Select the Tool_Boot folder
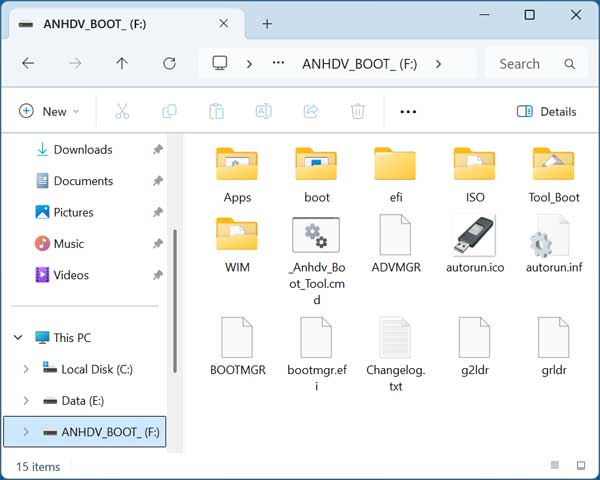Screen dimensions: 600x480 (x=554, y=176)
